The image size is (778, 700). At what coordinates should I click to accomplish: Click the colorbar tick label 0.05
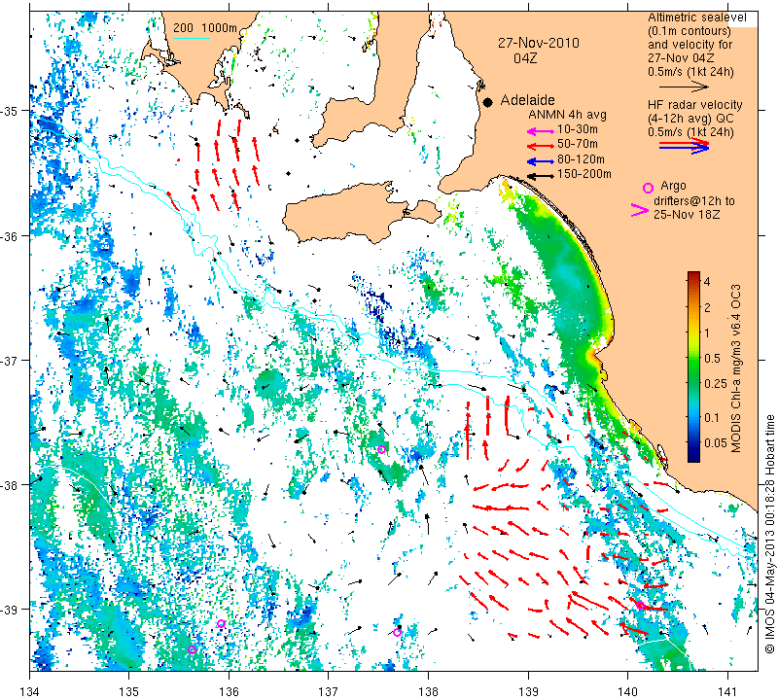716,442
